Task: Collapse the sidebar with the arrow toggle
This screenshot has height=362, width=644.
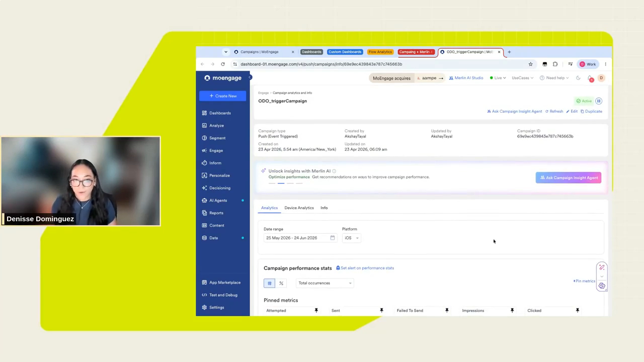Action: click(250, 77)
